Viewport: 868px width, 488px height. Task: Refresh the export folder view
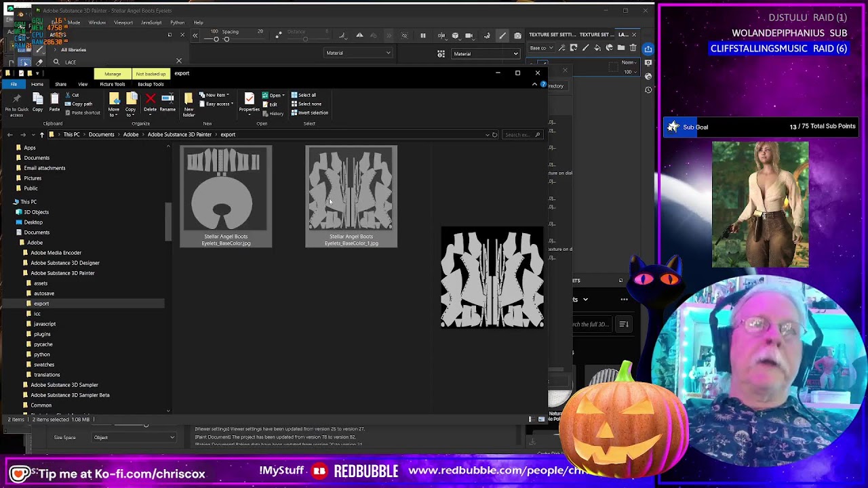[x=494, y=134]
